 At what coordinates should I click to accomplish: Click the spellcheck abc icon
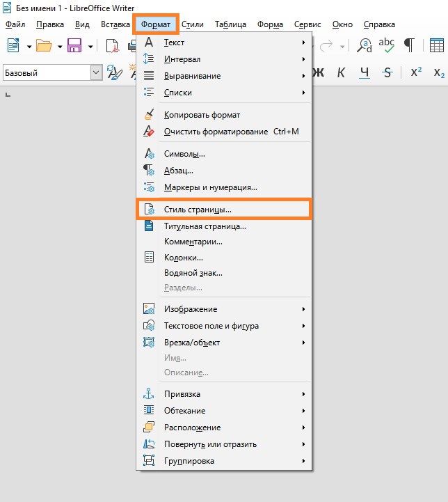click(386, 45)
